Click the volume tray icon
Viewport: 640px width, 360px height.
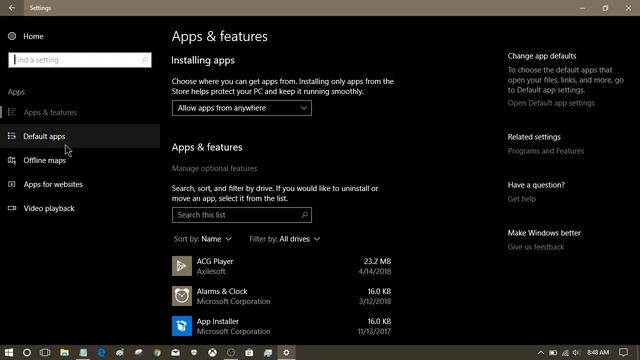click(x=576, y=353)
